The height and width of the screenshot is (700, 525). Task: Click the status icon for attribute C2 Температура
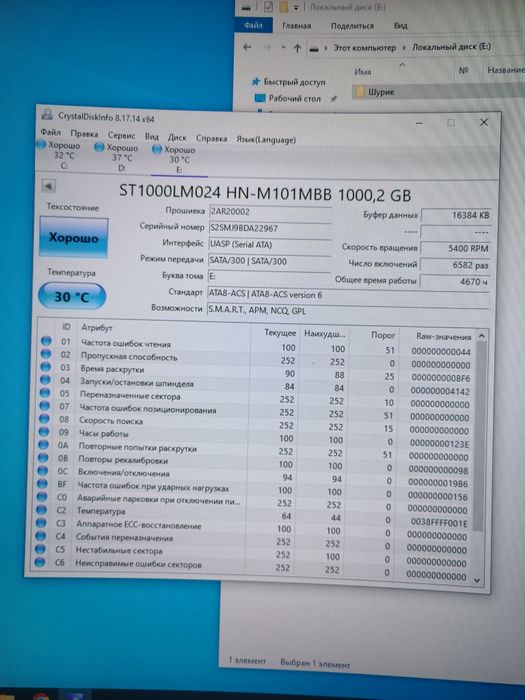click(x=41, y=509)
